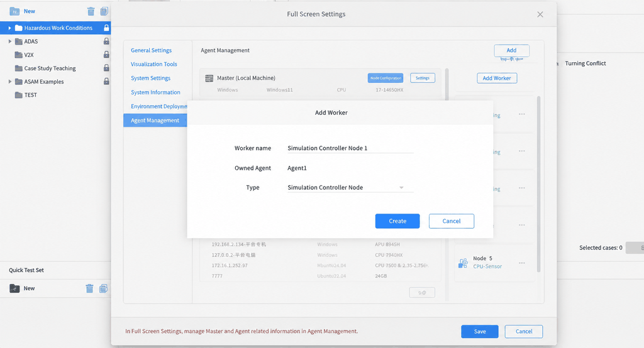Click the ADAS folder icon
The width and height of the screenshot is (644, 348).
[18, 41]
